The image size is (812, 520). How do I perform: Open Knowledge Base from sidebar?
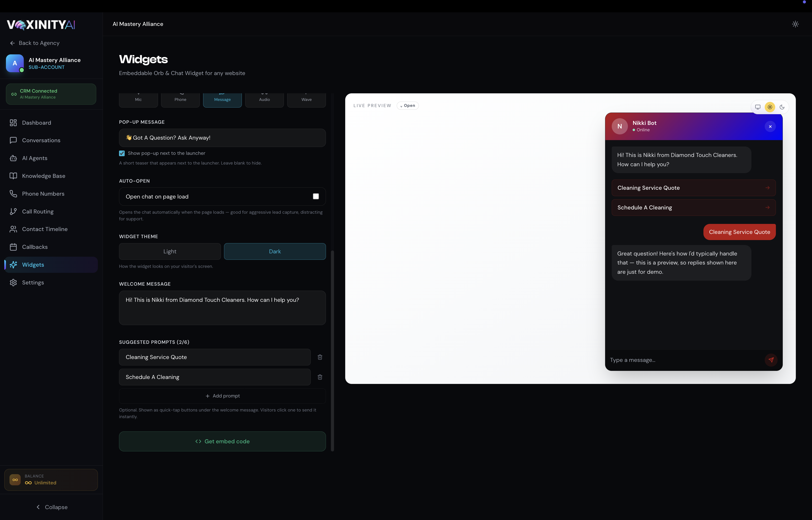(x=51, y=176)
